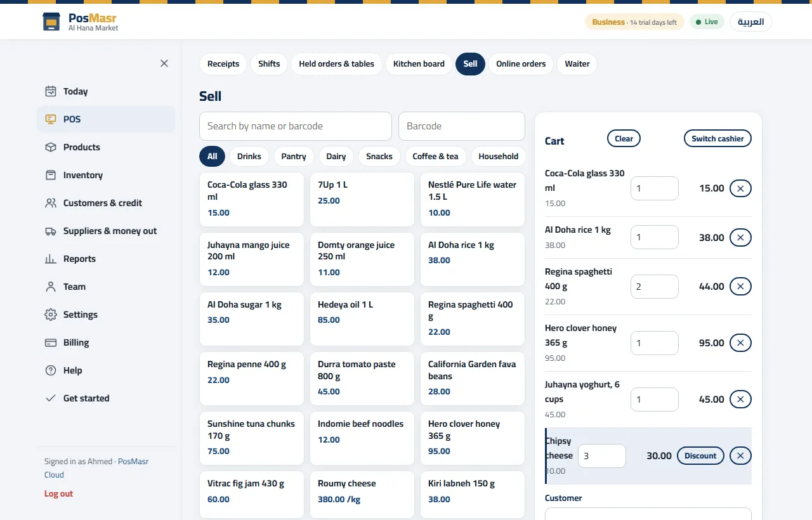The height and width of the screenshot is (520, 812).
Task: Click the Get started checkmark icon
Action: click(x=51, y=398)
